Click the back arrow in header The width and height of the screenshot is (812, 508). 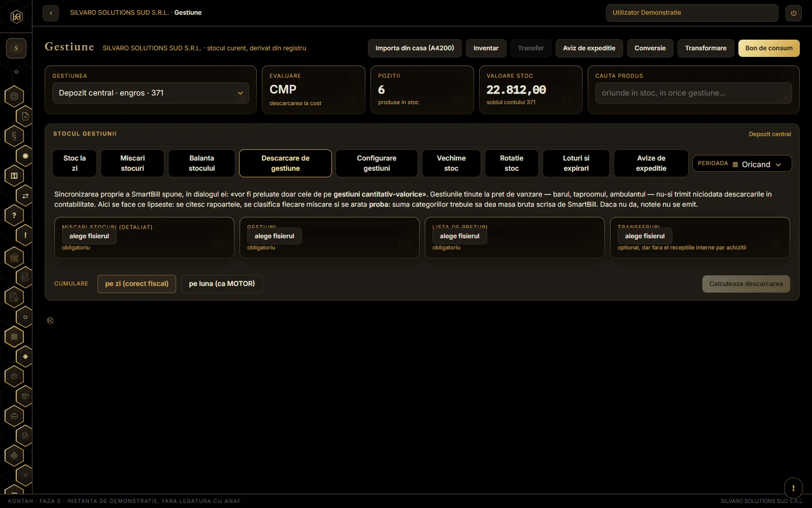click(x=51, y=13)
